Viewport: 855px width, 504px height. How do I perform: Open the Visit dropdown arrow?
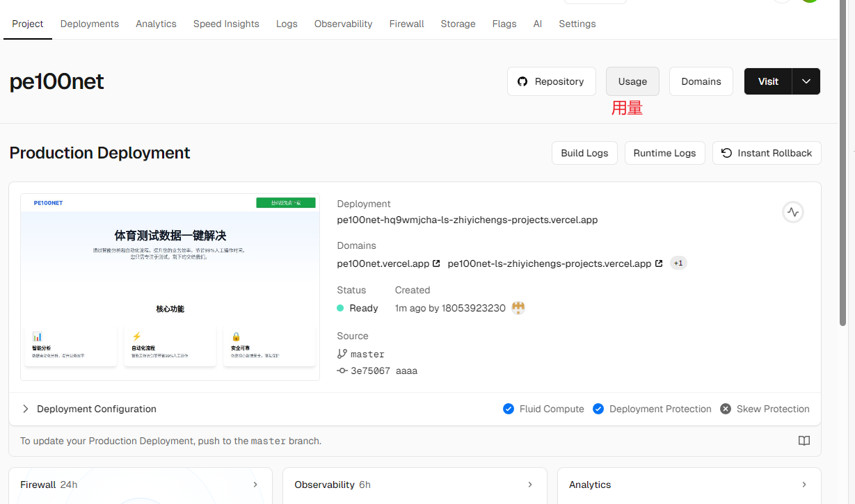click(x=806, y=81)
